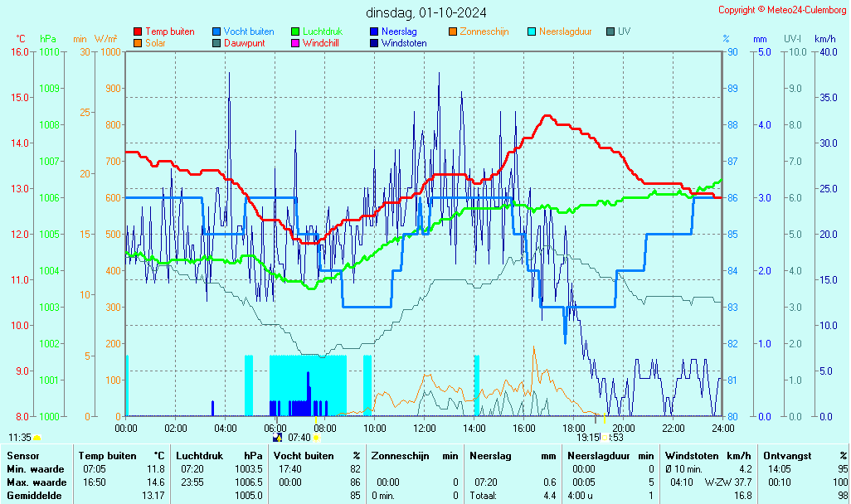Click the green Luchtdruk legend square
The height and width of the screenshot is (504, 851).
[x=295, y=31]
